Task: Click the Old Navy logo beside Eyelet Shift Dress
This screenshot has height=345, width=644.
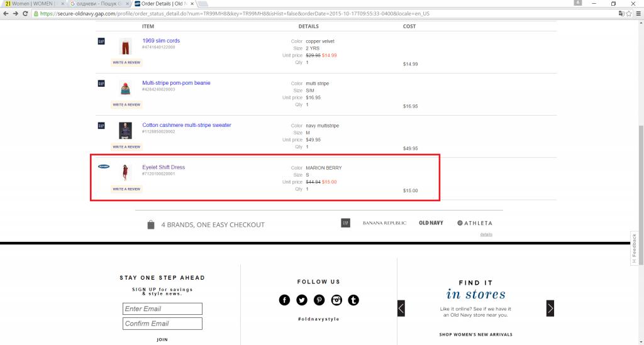Action: click(104, 167)
